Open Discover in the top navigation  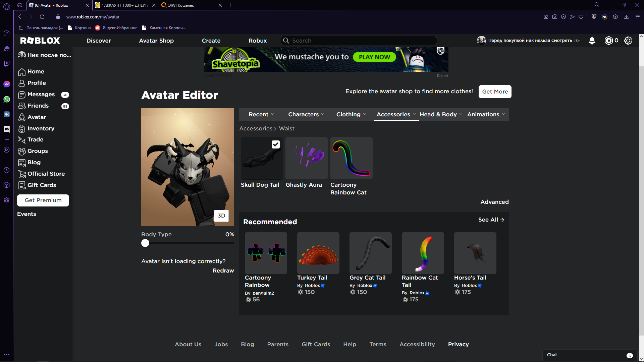(99, 41)
